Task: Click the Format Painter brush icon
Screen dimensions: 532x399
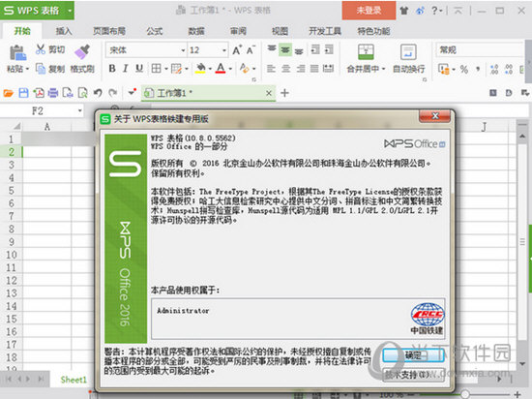Action: point(82,51)
